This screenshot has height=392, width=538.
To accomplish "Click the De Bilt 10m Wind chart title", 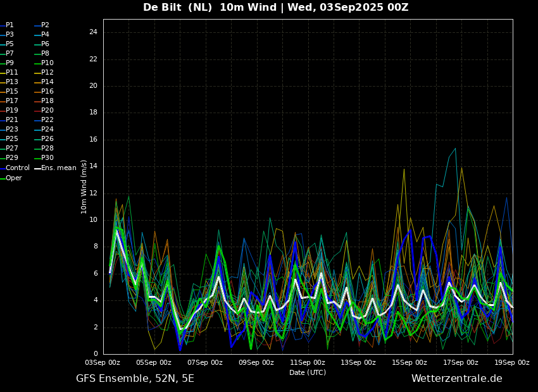I will (x=275, y=8).
